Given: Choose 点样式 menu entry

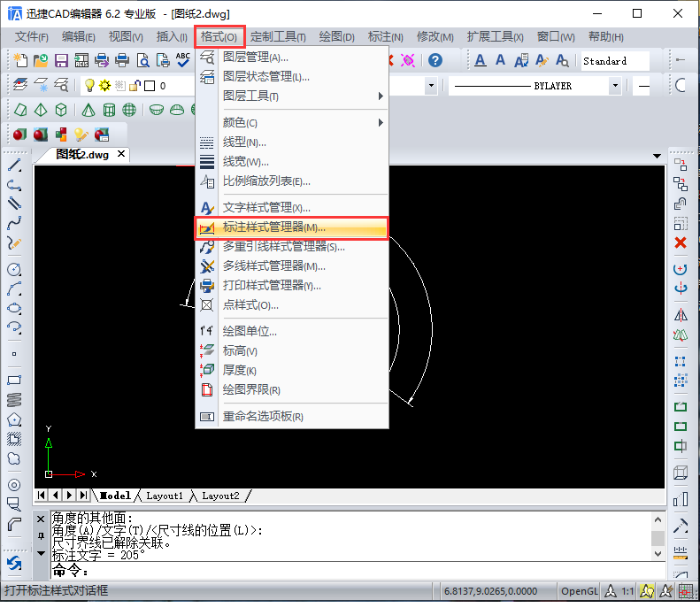Looking at the screenshot, I should (292, 305).
